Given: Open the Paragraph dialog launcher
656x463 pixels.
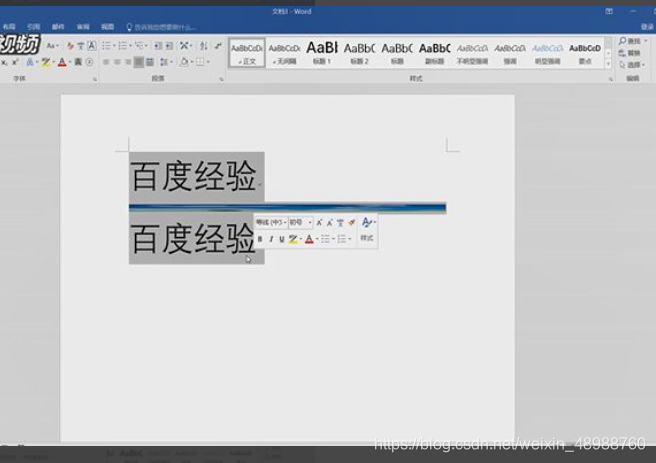Looking at the screenshot, I should coord(221,79).
